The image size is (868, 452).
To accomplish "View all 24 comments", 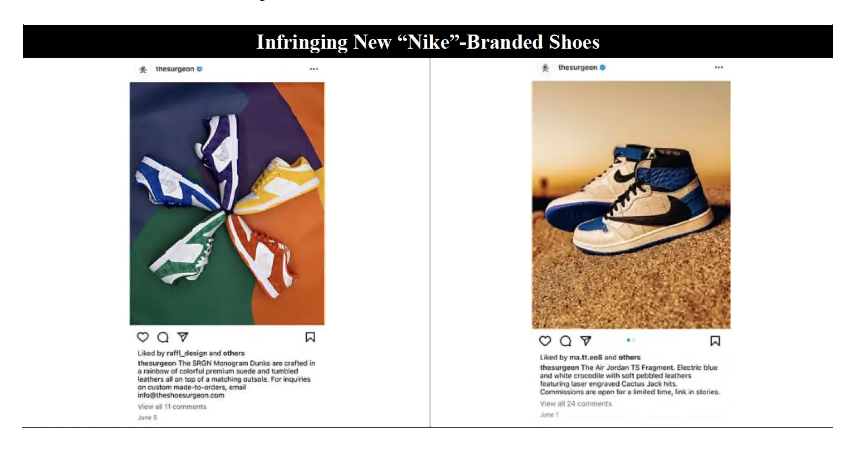I will click(576, 404).
